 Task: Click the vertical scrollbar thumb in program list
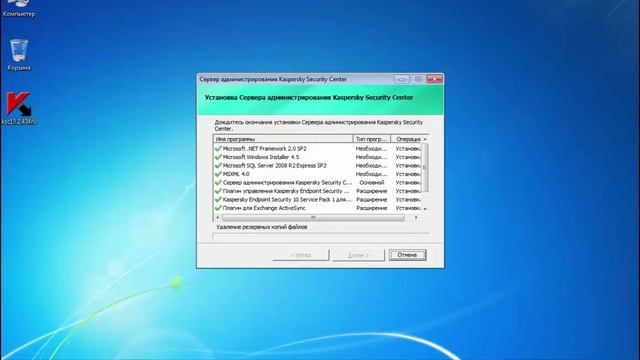click(x=425, y=167)
